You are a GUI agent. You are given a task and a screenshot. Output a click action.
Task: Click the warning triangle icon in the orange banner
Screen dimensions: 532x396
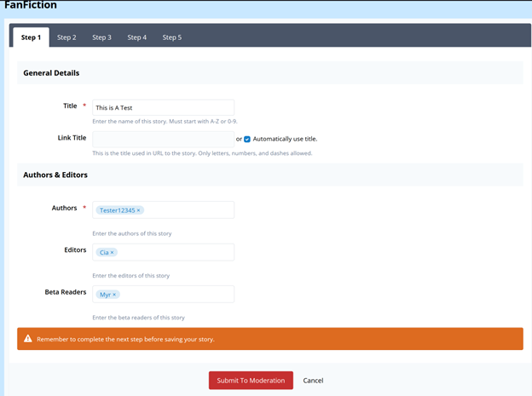coord(28,339)
